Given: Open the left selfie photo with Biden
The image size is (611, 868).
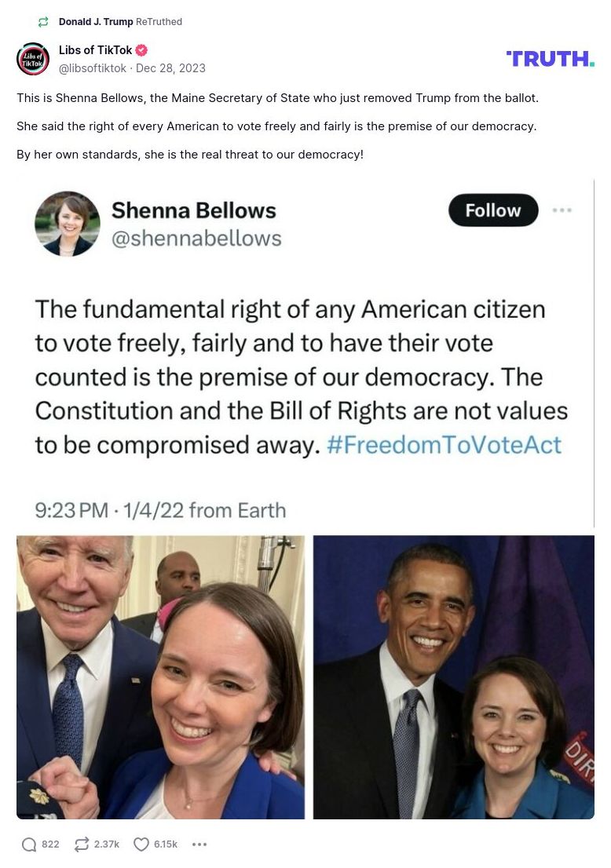Looking at the screenshot, I should (x=160, y=677).
